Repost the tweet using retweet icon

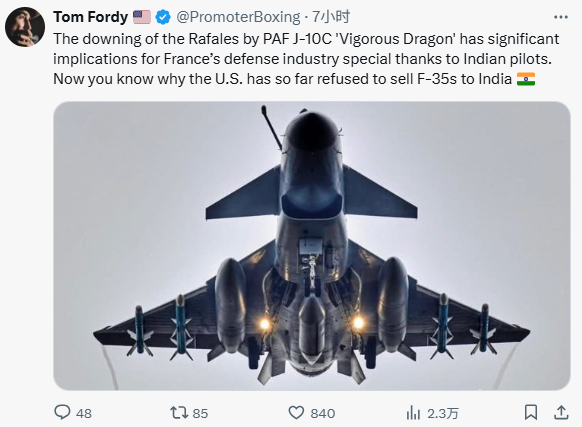pos(179,413)
